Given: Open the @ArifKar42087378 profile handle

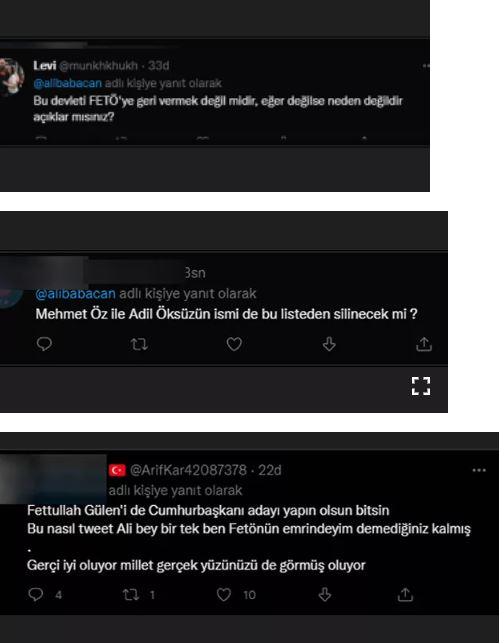Looking at the screenshot, I should [188, 470].
